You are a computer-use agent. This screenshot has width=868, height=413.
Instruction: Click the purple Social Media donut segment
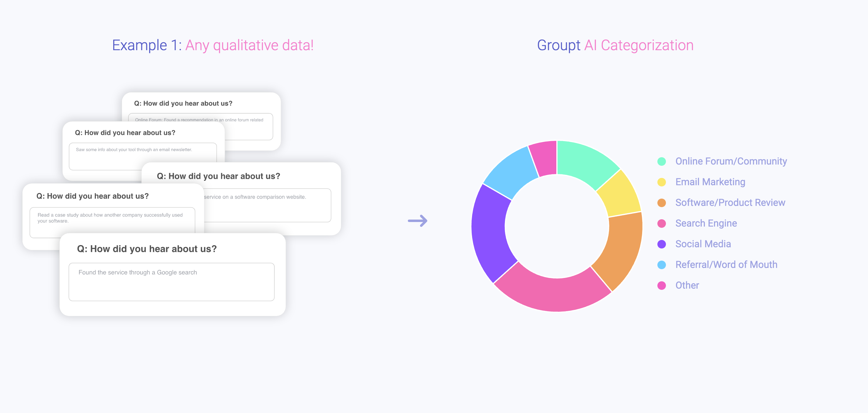tap(491, 232)
